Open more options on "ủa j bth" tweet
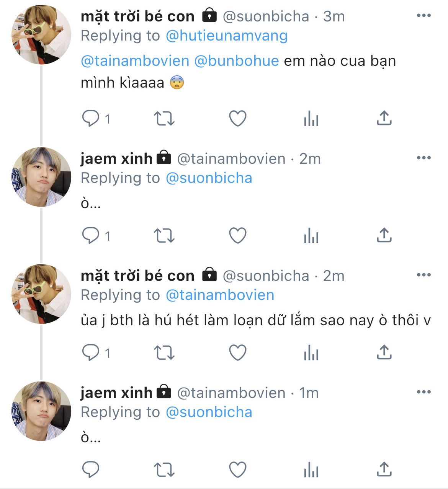 point(423,275)
